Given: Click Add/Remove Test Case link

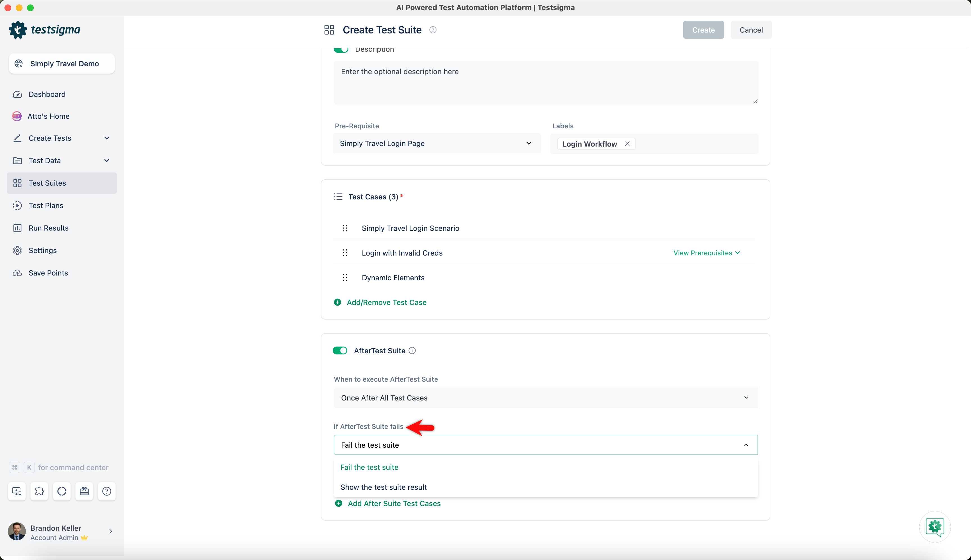Looking at the screenshot, I should click(386, 302).
